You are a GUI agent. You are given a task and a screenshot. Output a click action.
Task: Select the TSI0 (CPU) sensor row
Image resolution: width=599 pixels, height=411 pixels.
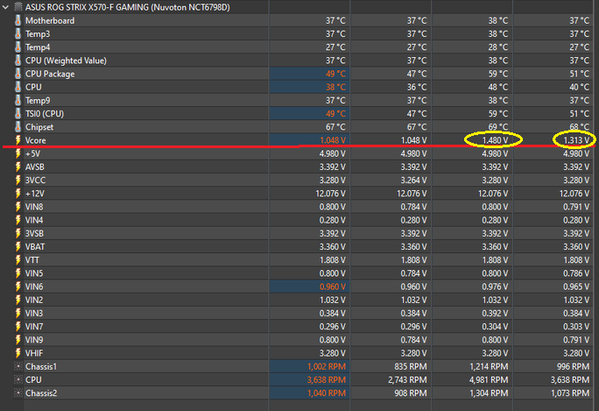tap(300, 114)
